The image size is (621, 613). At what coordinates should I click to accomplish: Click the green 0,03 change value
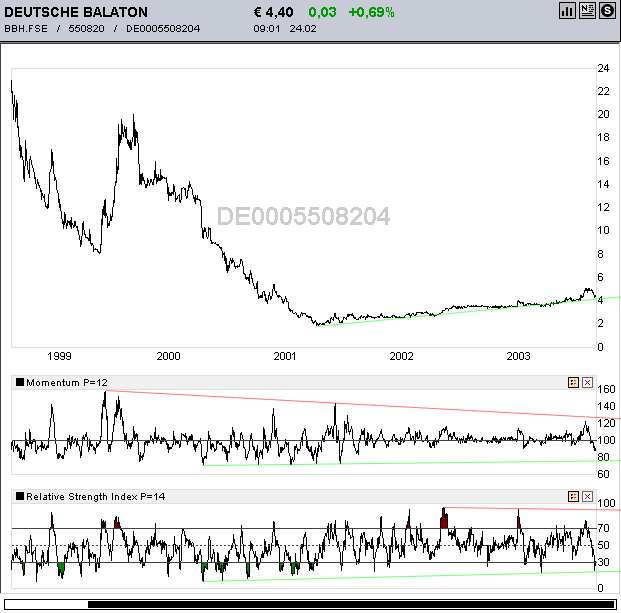(x=322, y=12)
